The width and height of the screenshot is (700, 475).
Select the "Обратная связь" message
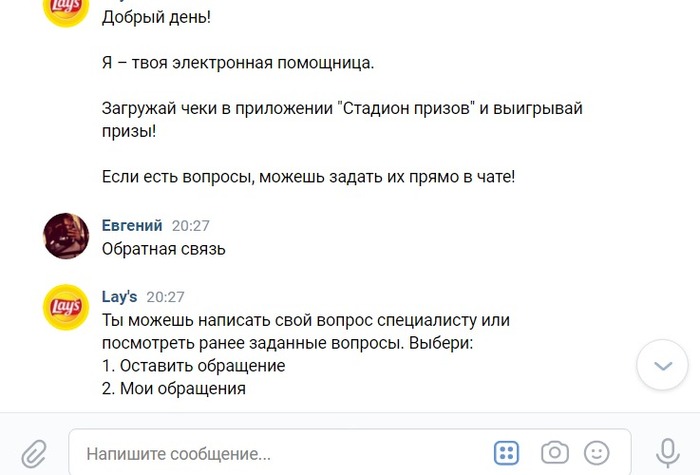(x=163, y=249)
